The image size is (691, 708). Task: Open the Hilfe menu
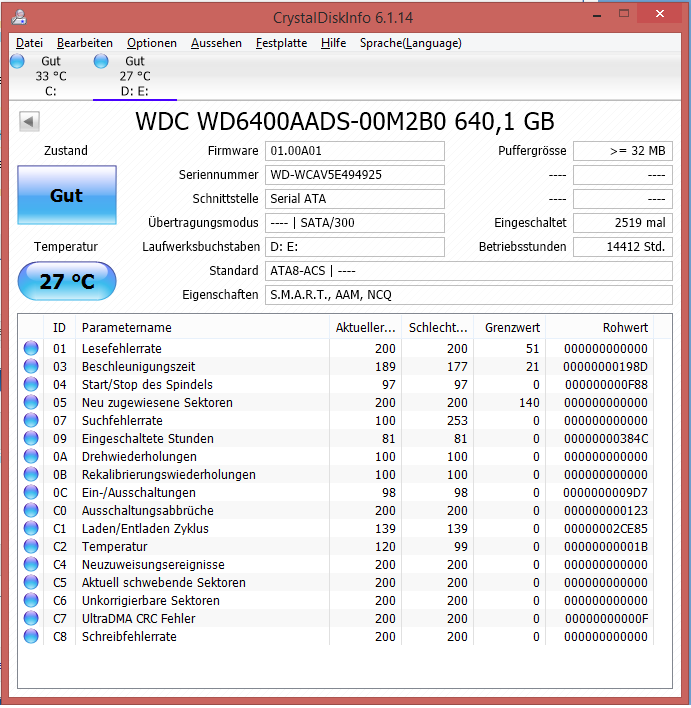click(333, 43)
